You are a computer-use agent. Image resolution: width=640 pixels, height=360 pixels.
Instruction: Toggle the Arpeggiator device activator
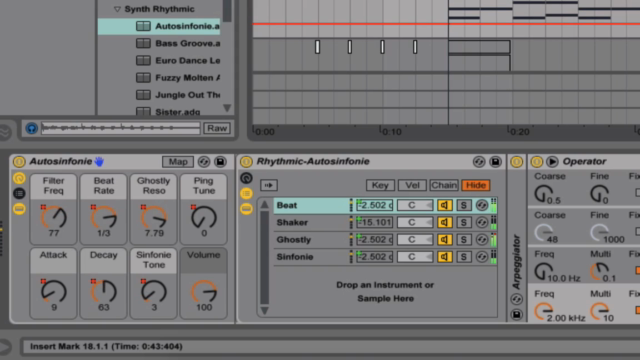[x=516, y=162]
